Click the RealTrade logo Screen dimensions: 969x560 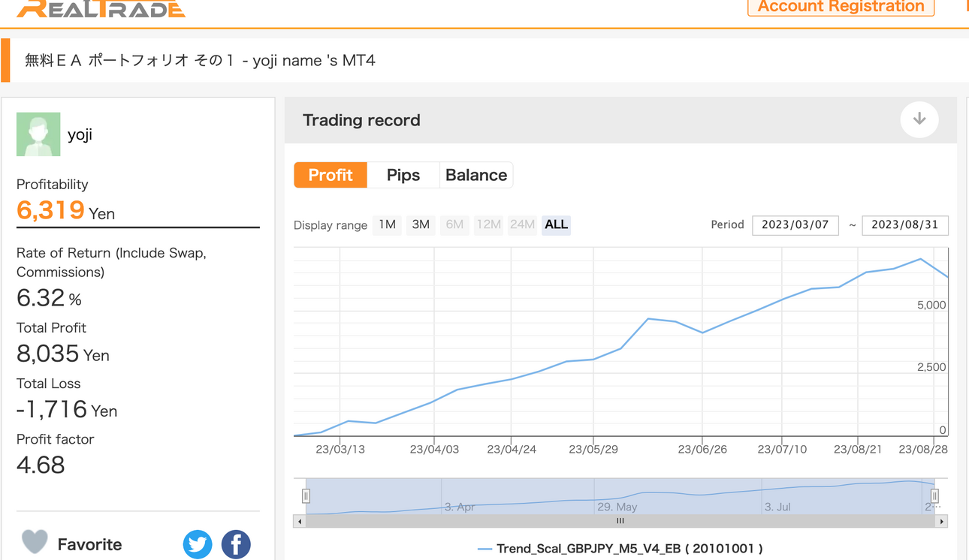pos(101,8)
